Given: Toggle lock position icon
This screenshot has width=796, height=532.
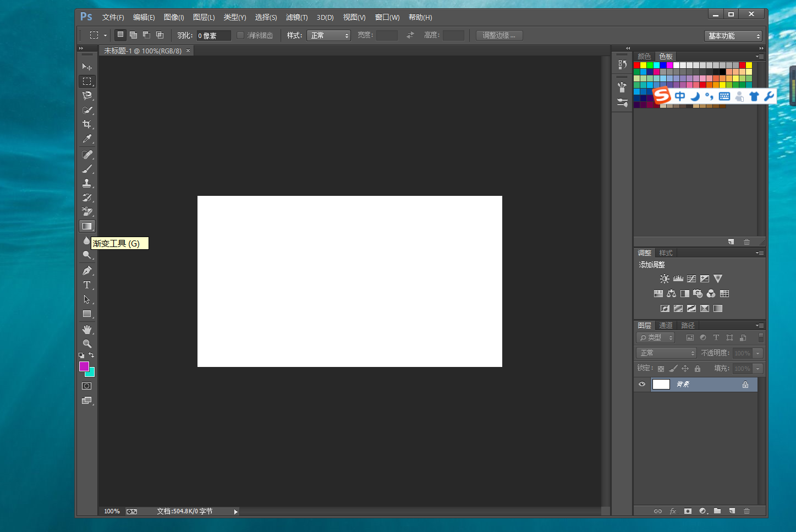Looking at the screenshot, I should (685, 369).
